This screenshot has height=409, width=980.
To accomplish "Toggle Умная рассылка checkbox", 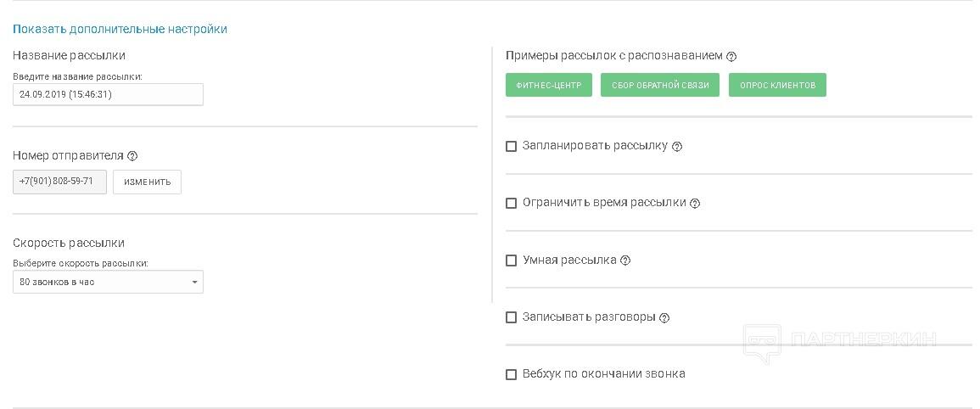I will (x=512, y=261).
